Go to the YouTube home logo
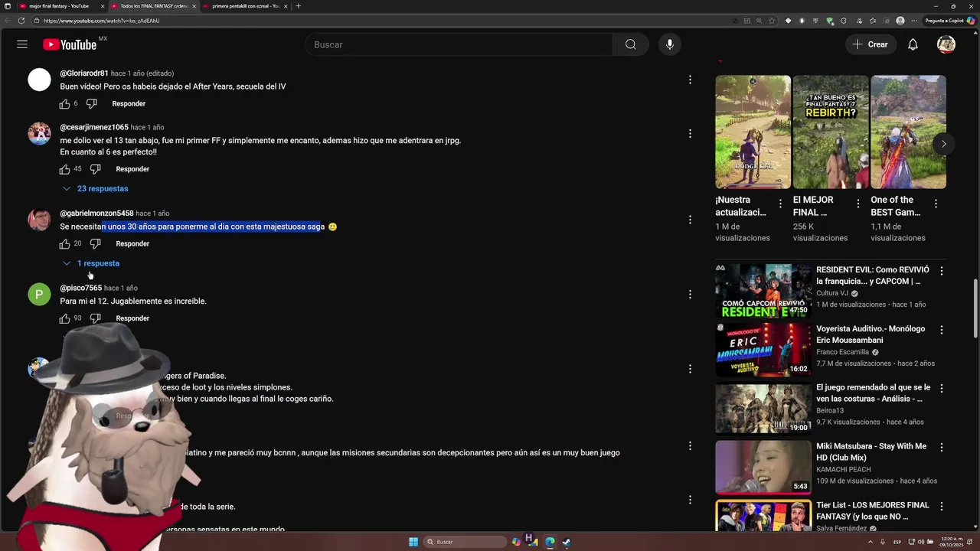The image size is (980, 551). pyautogui.click(x=70, y=44)
